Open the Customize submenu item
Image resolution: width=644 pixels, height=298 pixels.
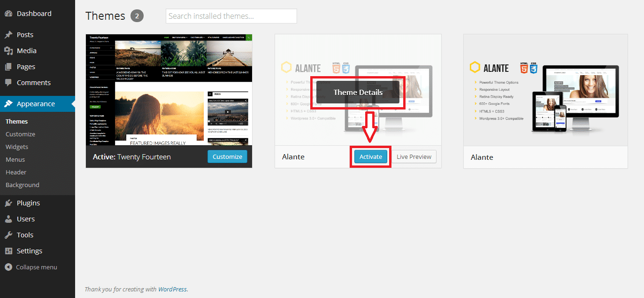tap(20, 134)
